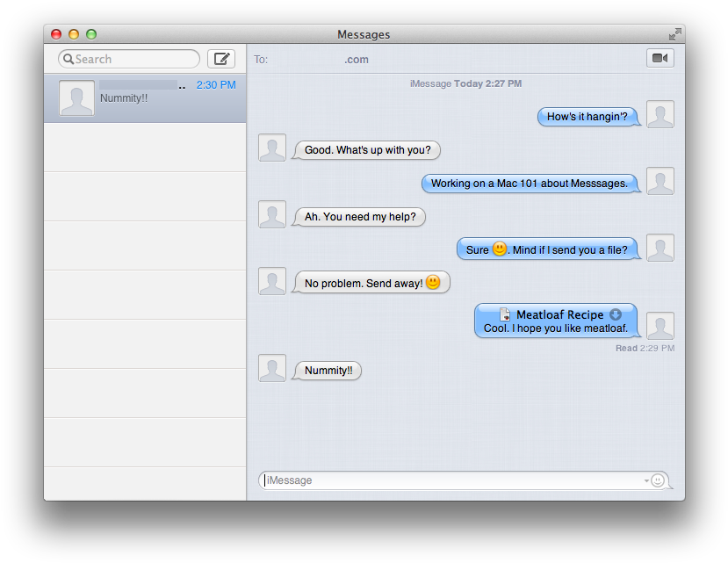Click the smiley in 'Send away!' message
Image resolution: width=728 pixels, height=563 pixels.
[x=432, y=282]
